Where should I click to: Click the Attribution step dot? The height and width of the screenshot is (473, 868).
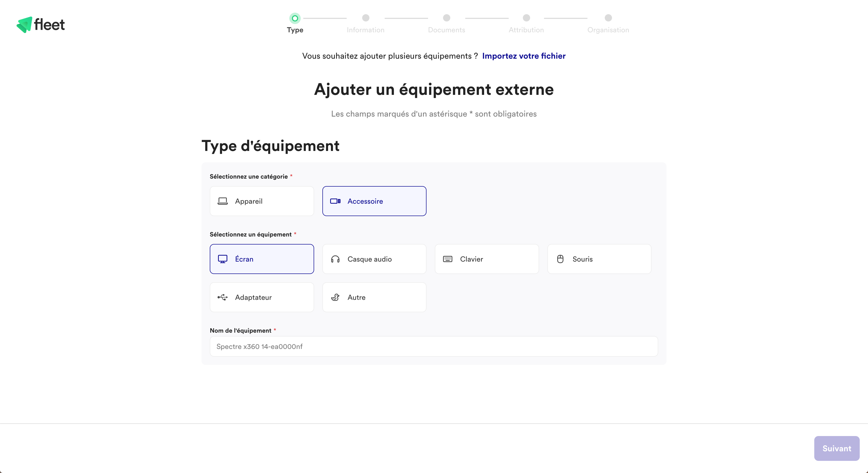click(526, 18)
